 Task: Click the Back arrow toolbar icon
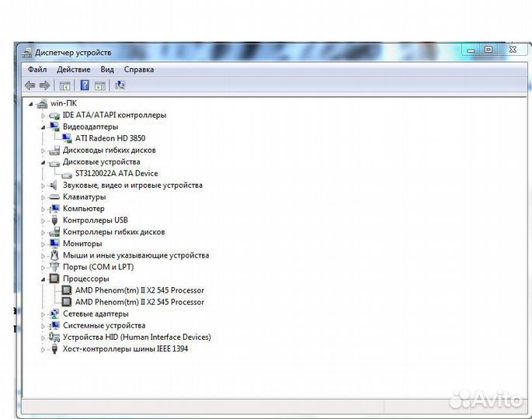point(30,85)
